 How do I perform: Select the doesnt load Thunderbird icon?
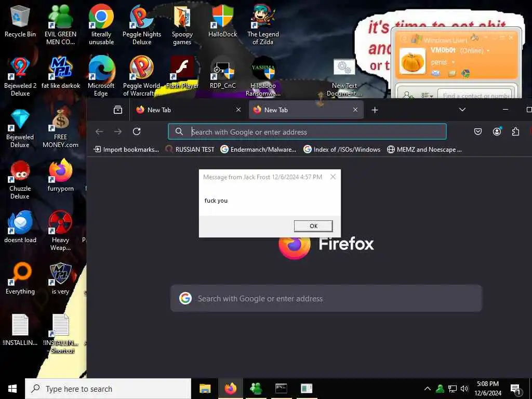tap(20, 227)
